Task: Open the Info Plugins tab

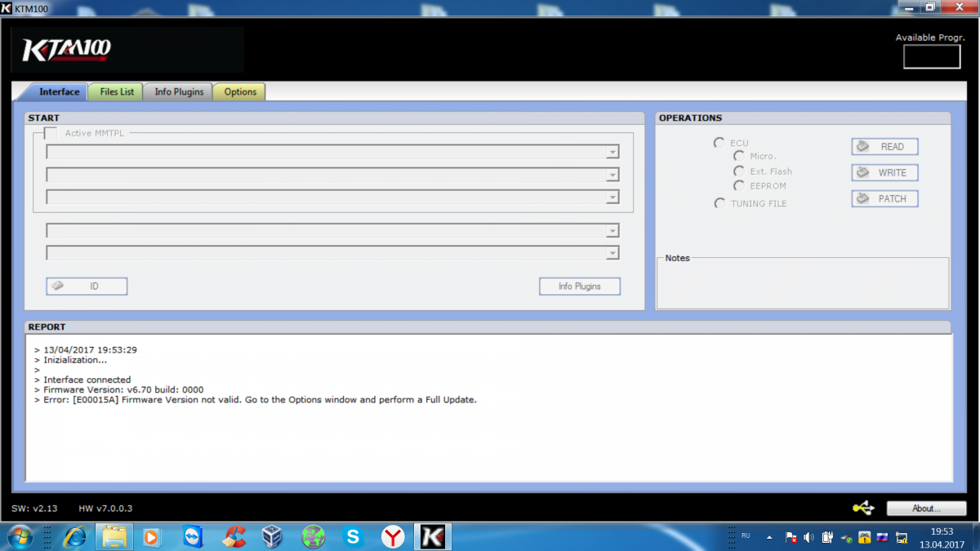Action: pos(179,91)
